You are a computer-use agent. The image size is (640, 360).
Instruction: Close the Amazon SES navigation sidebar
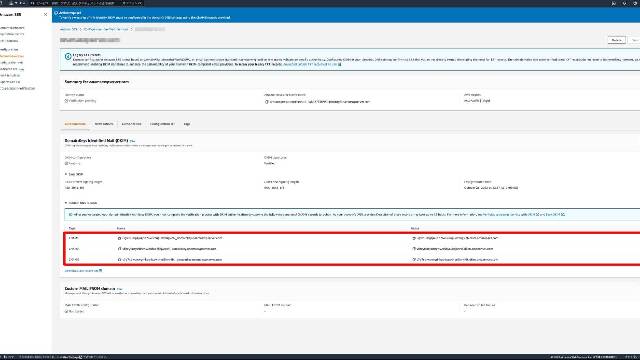(x=45, y=14)
